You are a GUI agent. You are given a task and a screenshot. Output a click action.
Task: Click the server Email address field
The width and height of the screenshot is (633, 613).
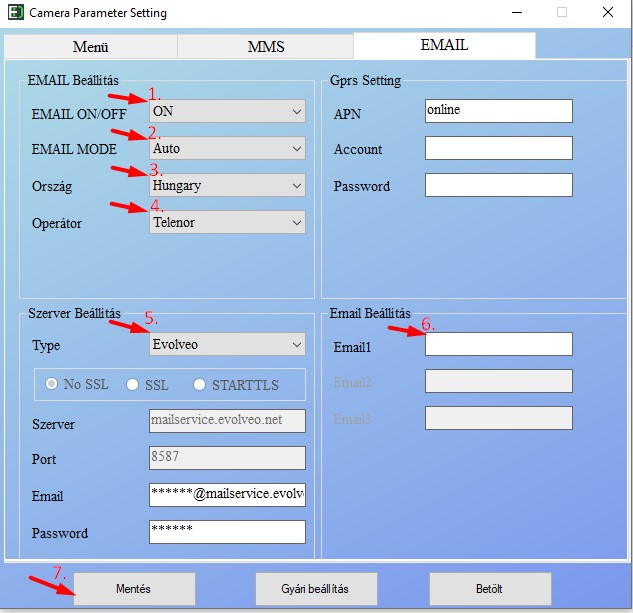tap(227, 495)
